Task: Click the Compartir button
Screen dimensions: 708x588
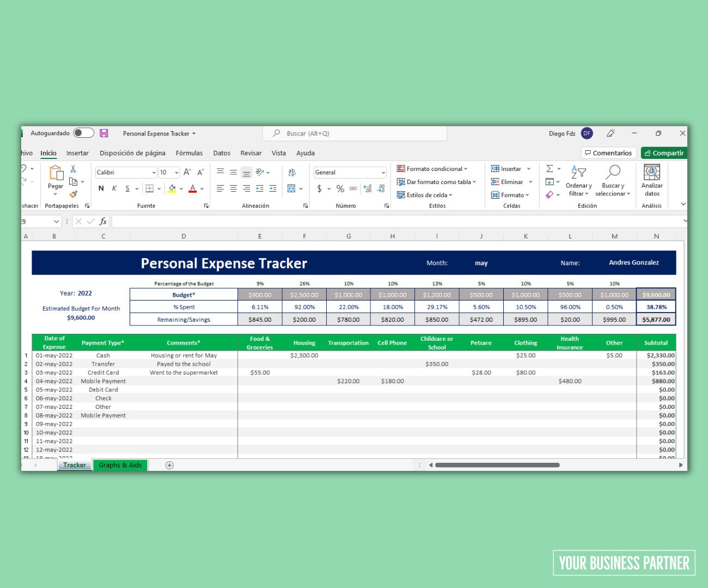Action: point(664,153)
